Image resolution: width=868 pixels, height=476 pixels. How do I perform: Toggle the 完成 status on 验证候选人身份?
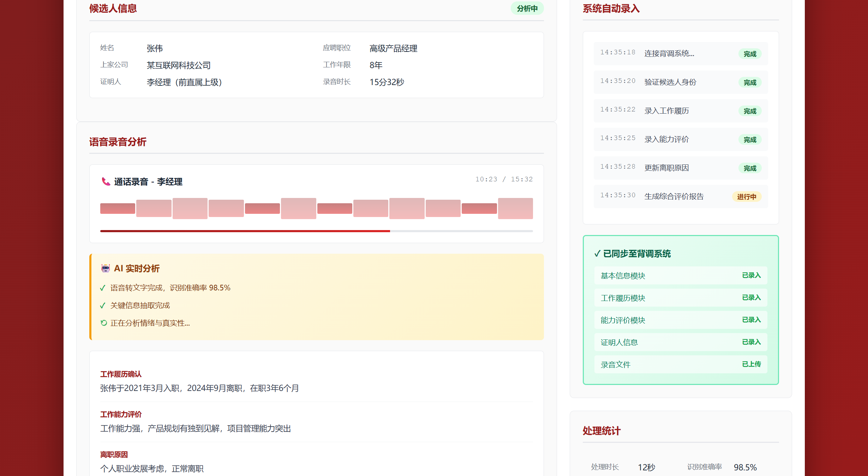pos(750,82)
